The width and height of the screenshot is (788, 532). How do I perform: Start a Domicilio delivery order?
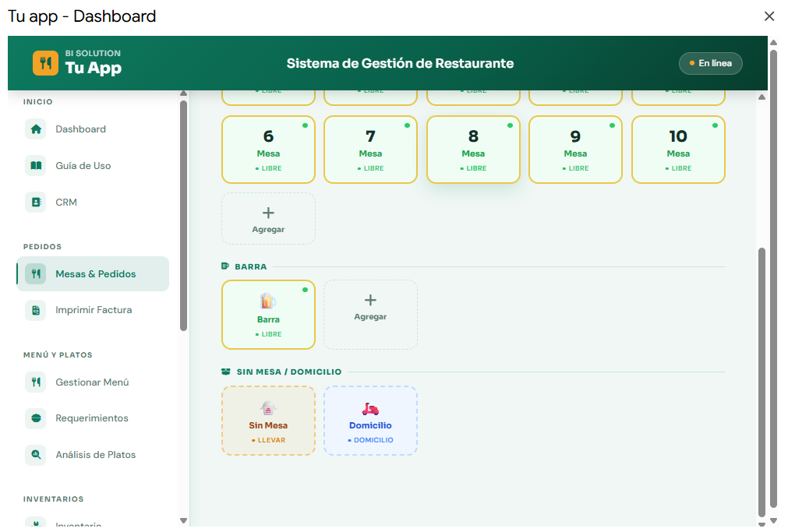pos(370,421)
